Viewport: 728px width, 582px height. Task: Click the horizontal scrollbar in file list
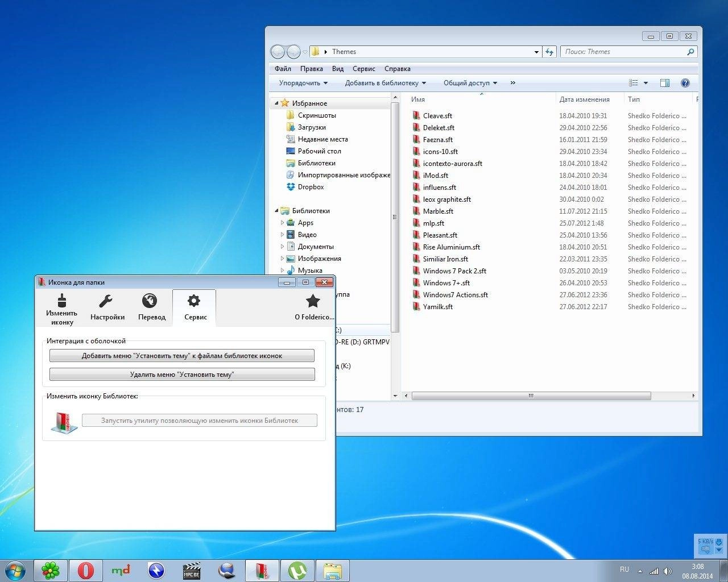tap(531, 396)
